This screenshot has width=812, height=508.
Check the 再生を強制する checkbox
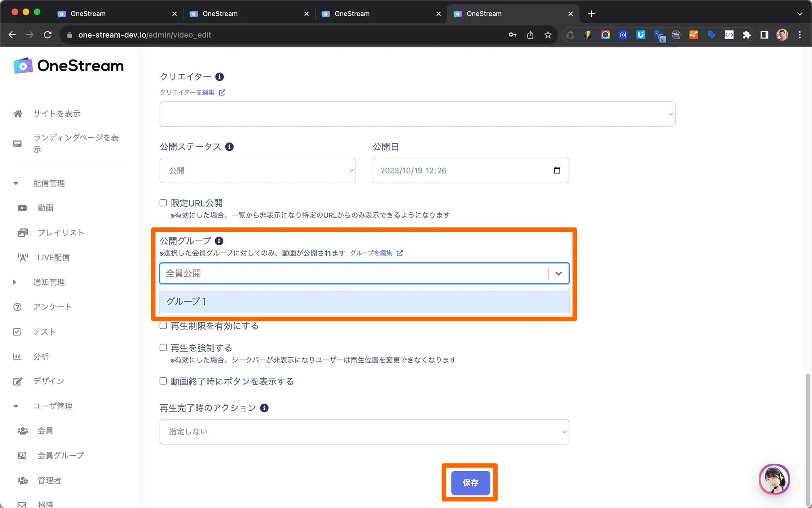pos(163,348)
